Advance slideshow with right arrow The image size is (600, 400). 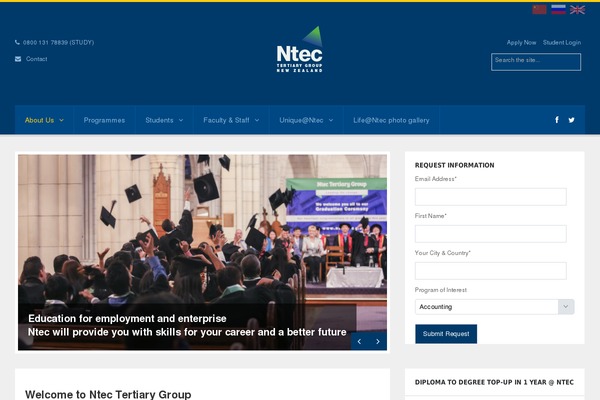[378, 341]
